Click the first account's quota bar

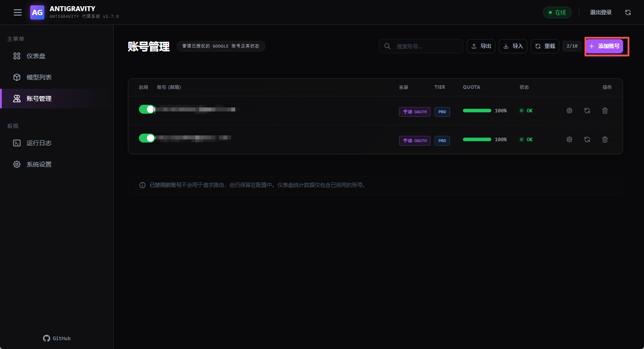click(477, 111)
